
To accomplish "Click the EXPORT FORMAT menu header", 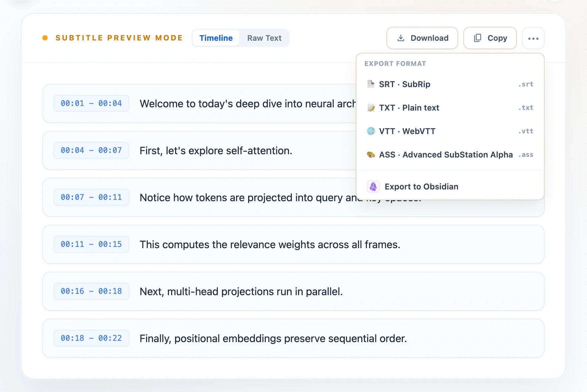I will (x=395, y=64).
